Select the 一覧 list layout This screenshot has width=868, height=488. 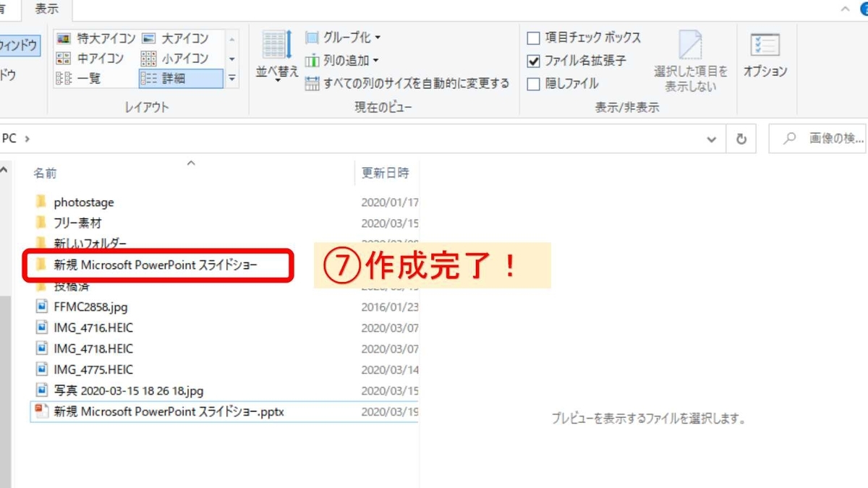click(x=78, y=79)
